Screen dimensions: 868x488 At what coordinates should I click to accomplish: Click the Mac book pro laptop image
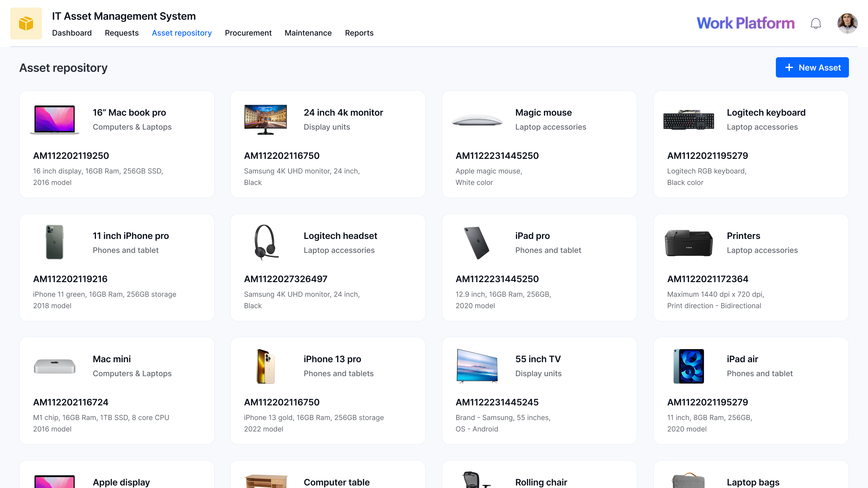pyautogui.click(x=55, y=120)
